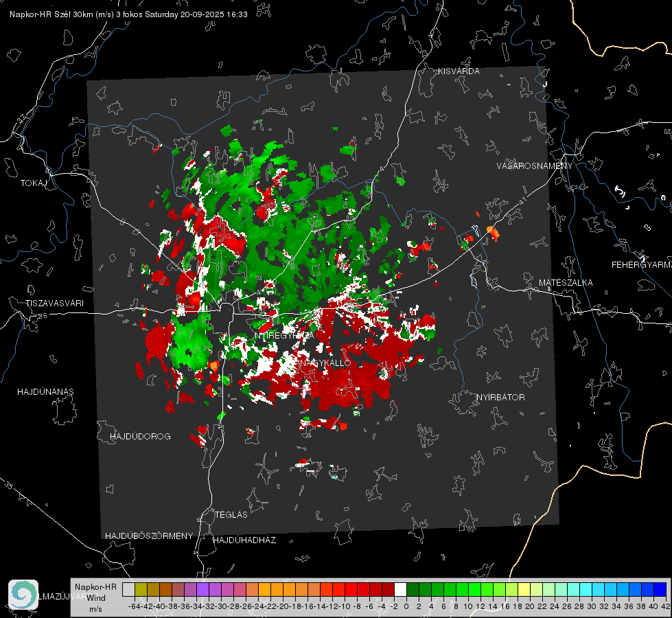
Task: Click the m/s unit label in legend
Action: (95, 609)
